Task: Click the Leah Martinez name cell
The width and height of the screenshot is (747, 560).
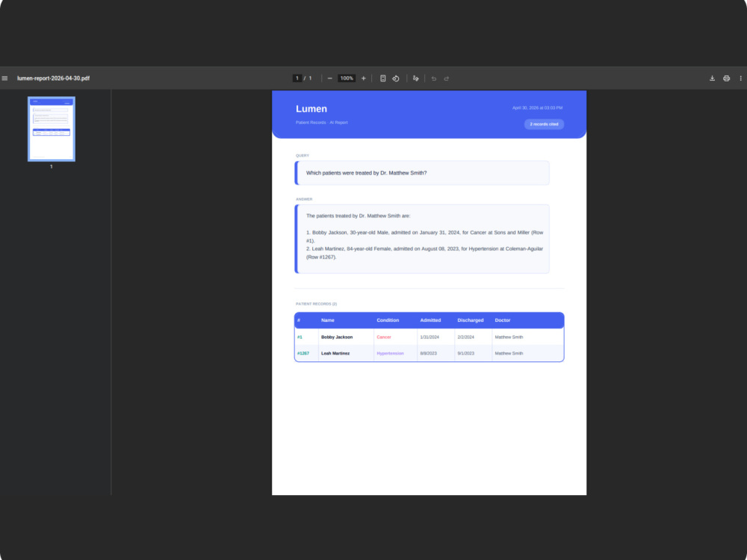Action: click(335, 353)
